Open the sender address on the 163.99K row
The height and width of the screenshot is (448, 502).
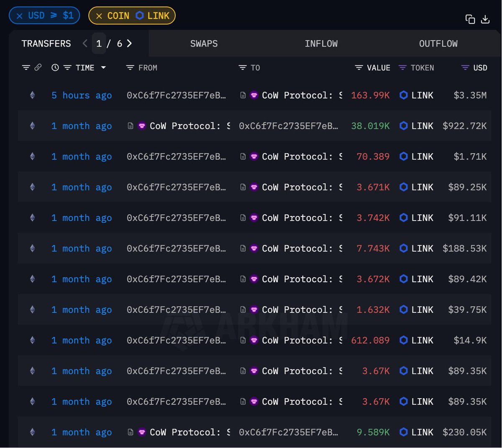[x=176, y=95]
